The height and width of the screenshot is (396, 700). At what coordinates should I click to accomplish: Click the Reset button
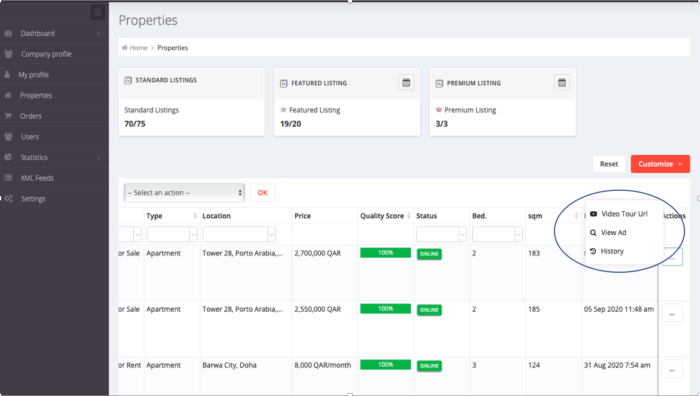tap(609, 164)
